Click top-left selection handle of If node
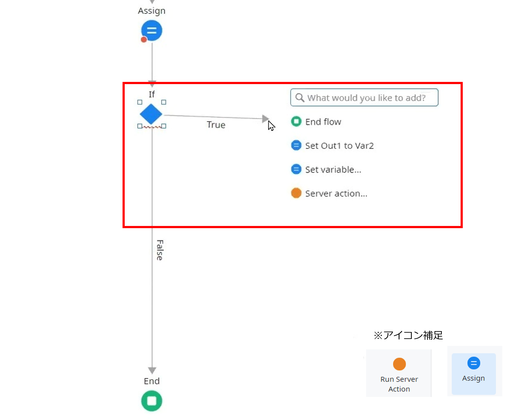 pos(140,102)
